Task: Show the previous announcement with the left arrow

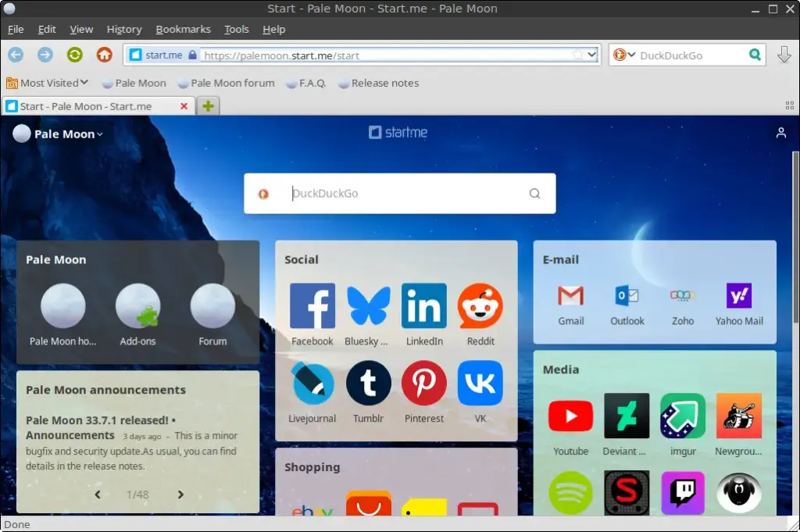Action: [x=98, y=495]
